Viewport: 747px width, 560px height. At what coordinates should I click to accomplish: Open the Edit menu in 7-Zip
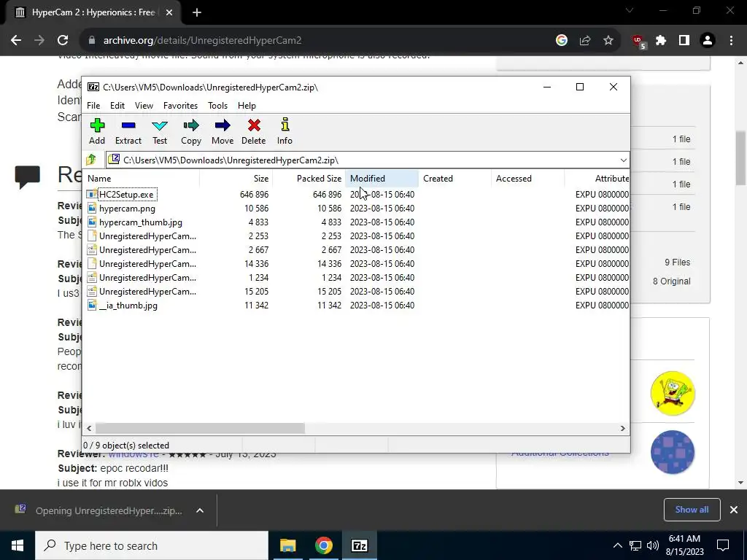click(117, 106)
